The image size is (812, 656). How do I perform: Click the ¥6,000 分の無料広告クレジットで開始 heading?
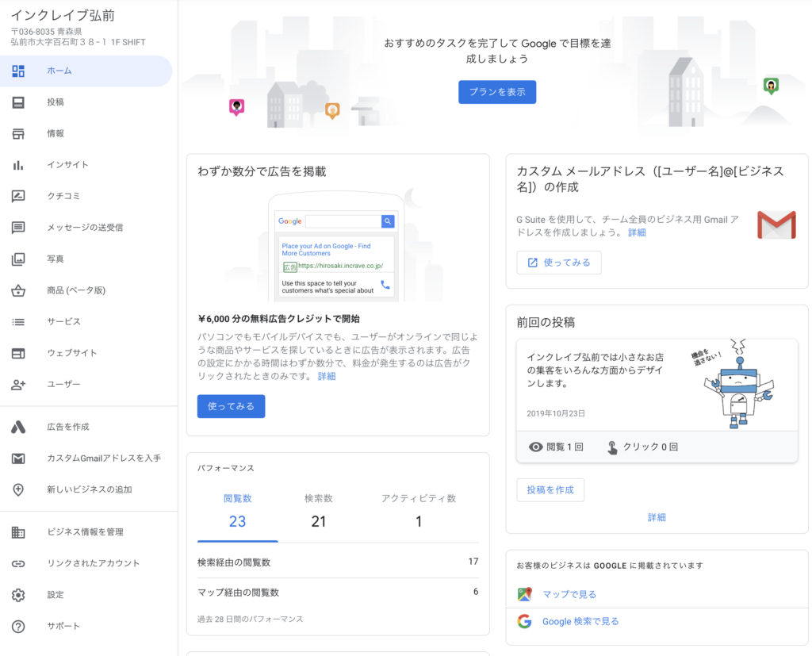coord(278,319)
